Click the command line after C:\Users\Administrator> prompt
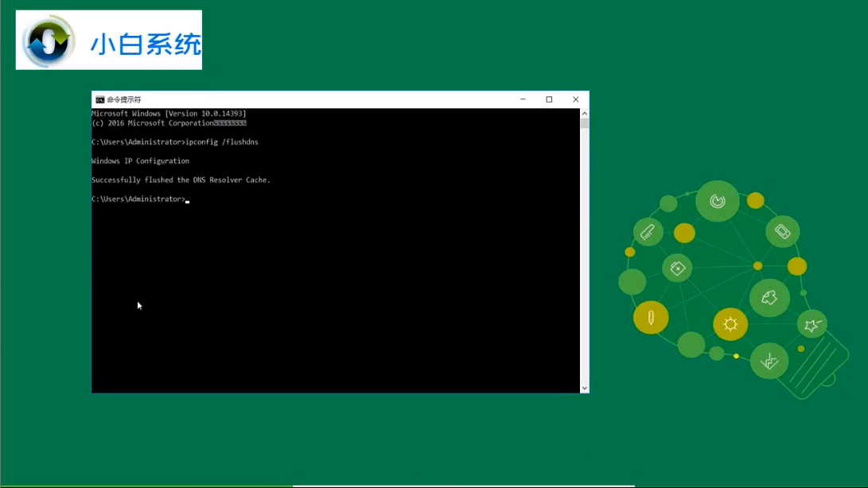868x488 pixels. tap(382, 199)
